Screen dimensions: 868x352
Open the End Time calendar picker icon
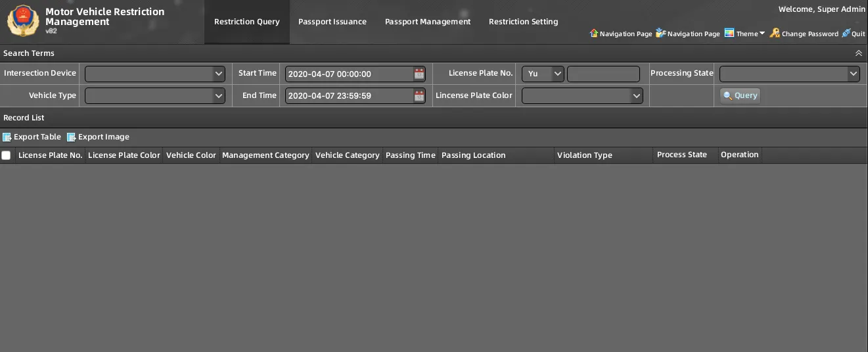[419, 96]
